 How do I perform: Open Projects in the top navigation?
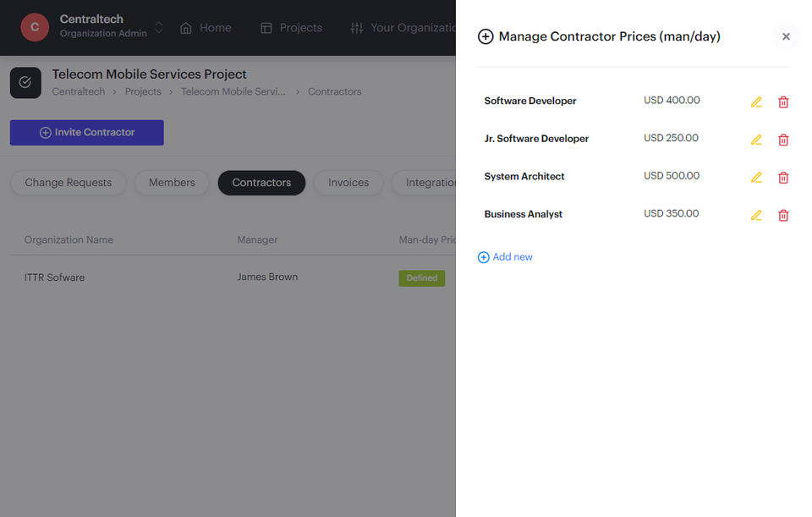[x=291, y=28]
